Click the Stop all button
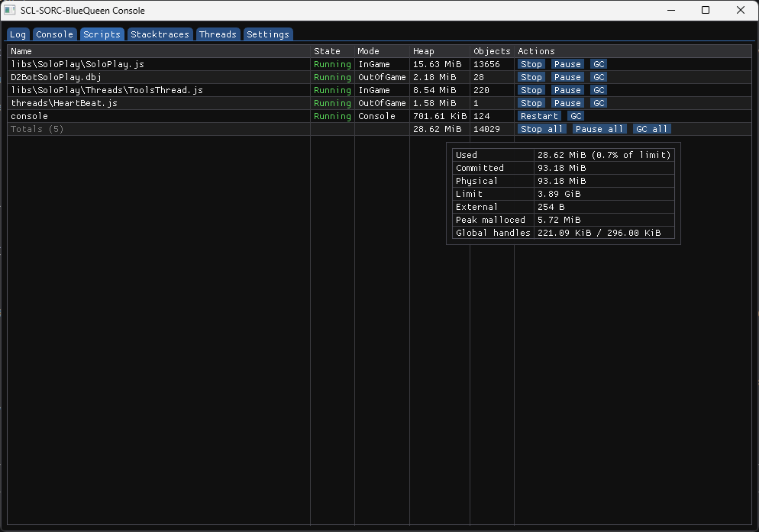Viewport: 759px width, 532px height. point(541,129)
